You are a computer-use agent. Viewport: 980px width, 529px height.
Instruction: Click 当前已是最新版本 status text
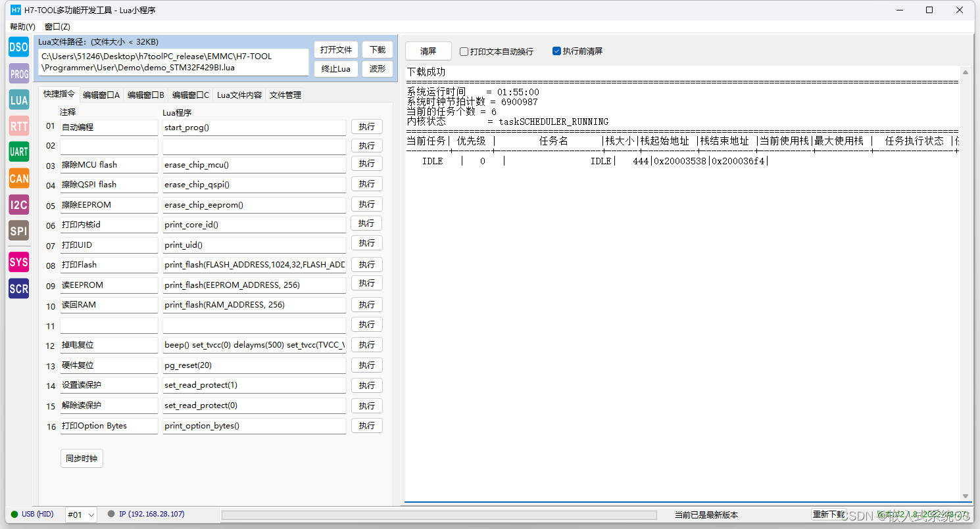point(706,515)
